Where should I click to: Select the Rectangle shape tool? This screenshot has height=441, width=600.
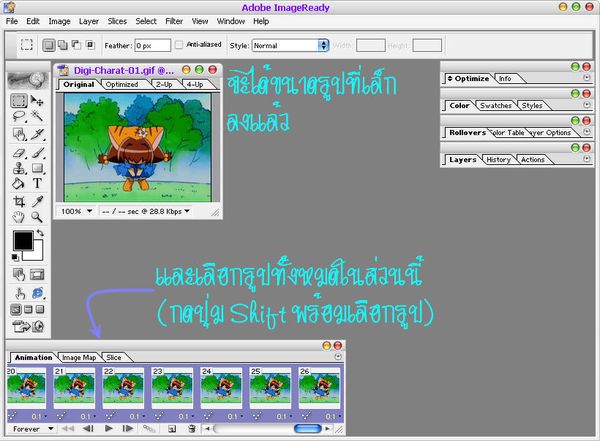click(x=37, y=168)
